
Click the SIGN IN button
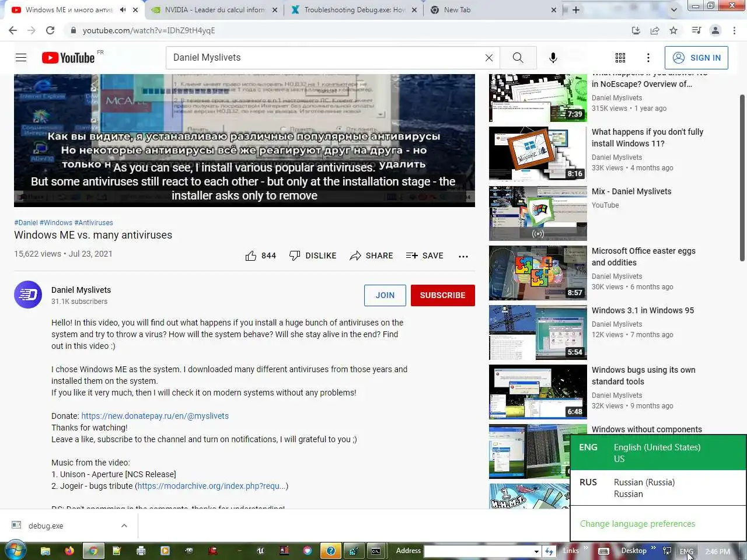(x=696, y=58)
